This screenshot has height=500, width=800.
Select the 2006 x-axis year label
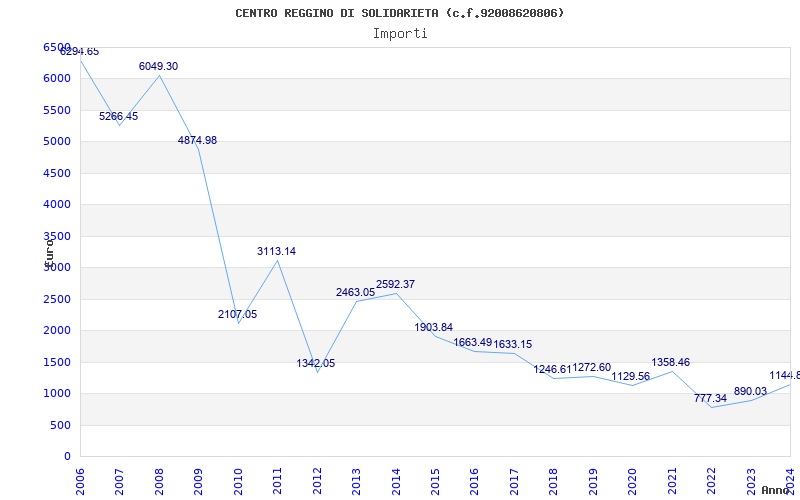[x=80, y=481]
